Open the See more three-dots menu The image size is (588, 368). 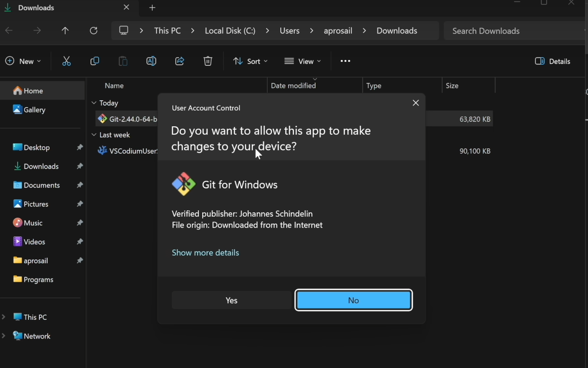tap(345, 61)
